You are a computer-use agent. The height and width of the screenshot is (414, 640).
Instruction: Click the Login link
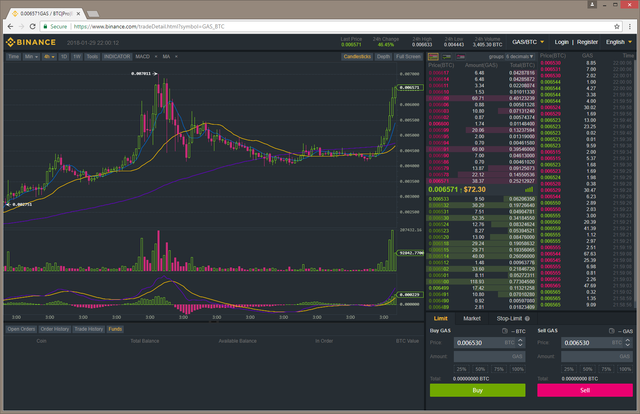click(x=561, y=42)
